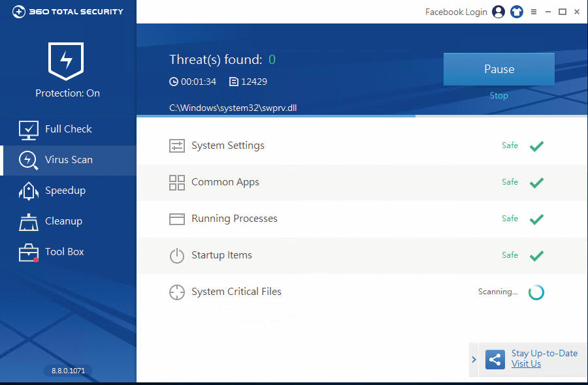The height and width of the screenshot is (385, 588).
Task: Click the share icon in Stay Up-to-Date
Action: [x=495, y=360]
